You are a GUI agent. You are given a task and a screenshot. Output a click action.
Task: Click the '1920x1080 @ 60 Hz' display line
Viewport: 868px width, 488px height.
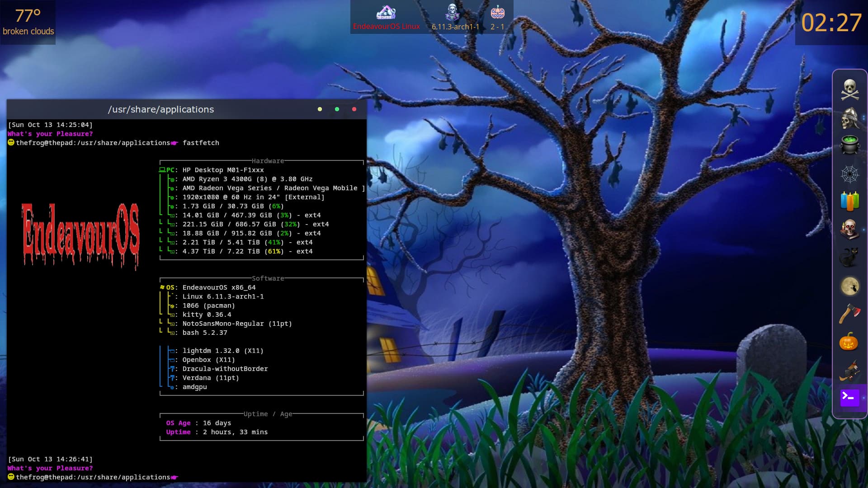(253, 197)
